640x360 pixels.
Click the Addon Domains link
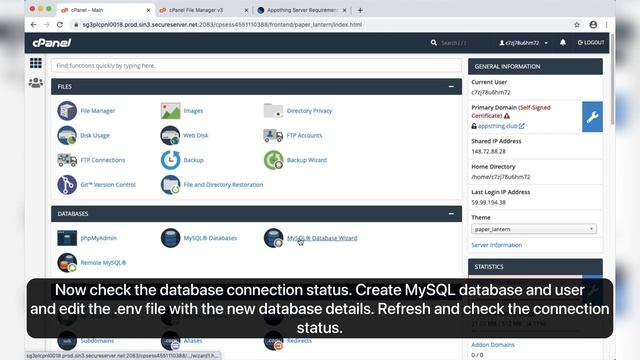click(x=493, y=345)
